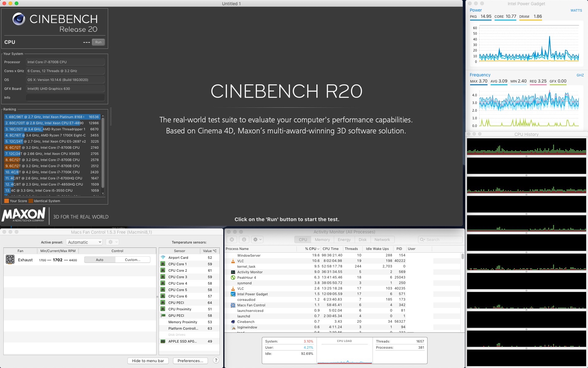This screenshot has width=588, height=368.
Task: Open the Macs Fan Control help button
Action: pos(216,360)
